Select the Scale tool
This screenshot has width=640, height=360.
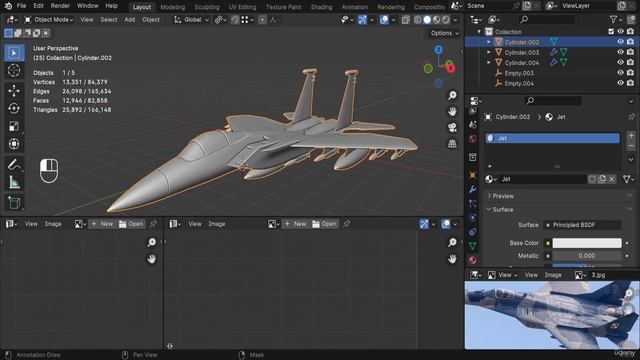[x=14, y=126]
